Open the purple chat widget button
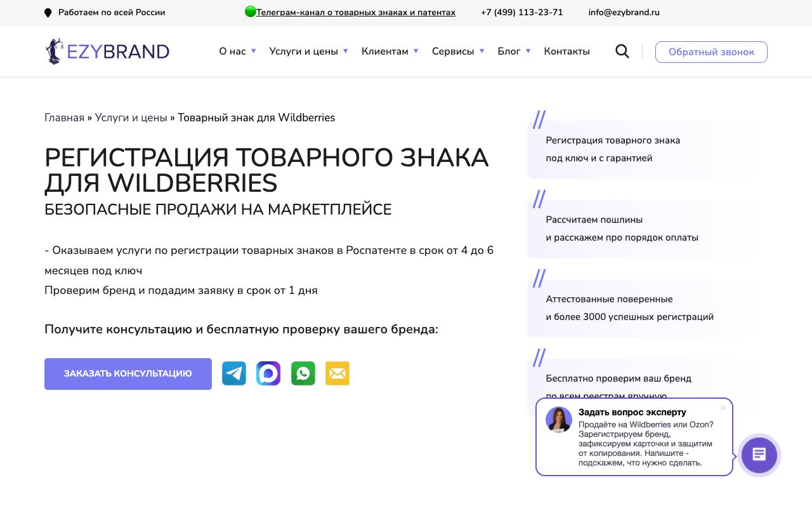This screenshot has width=812, height=508. point(759,455)
